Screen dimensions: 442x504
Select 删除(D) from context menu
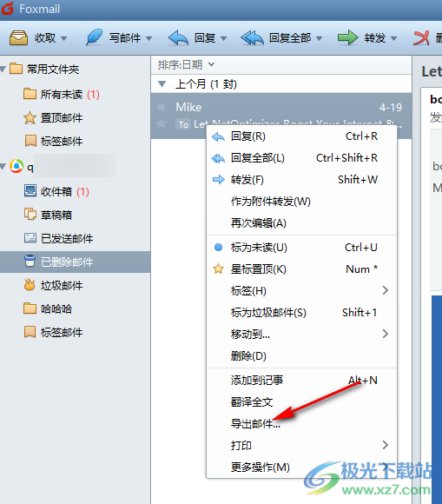pyautogui.click(x=302, y=355)
